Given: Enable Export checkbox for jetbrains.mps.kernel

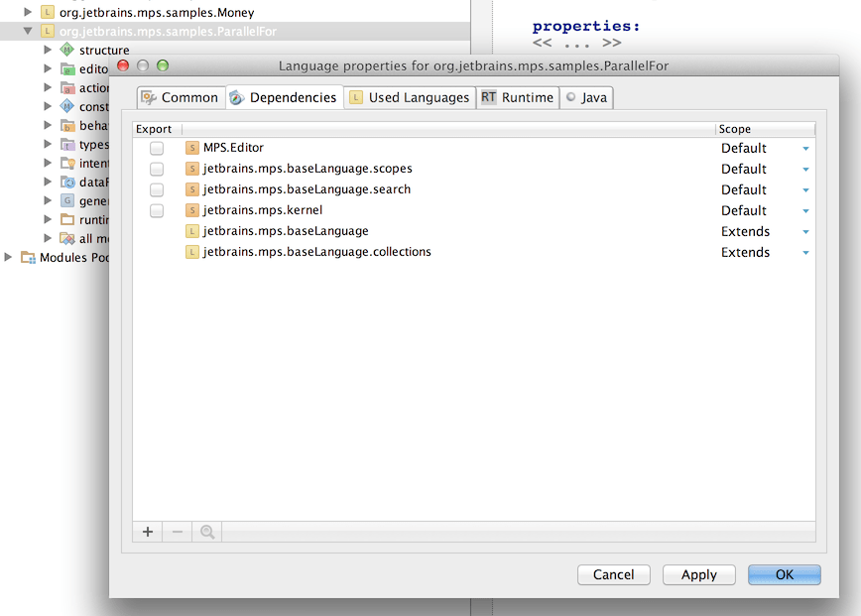Looking at the screenshot, I should coord(157,211).
